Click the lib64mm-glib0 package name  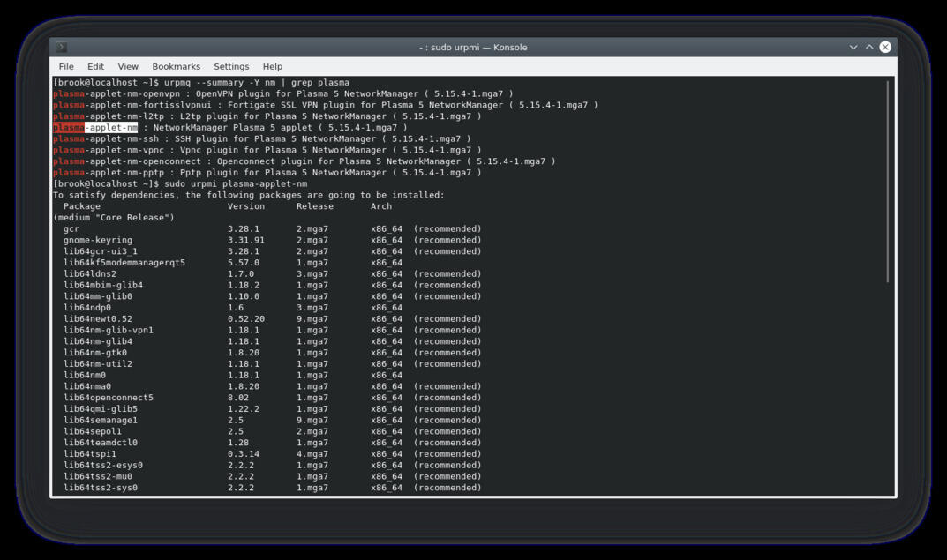click(98, 296)
